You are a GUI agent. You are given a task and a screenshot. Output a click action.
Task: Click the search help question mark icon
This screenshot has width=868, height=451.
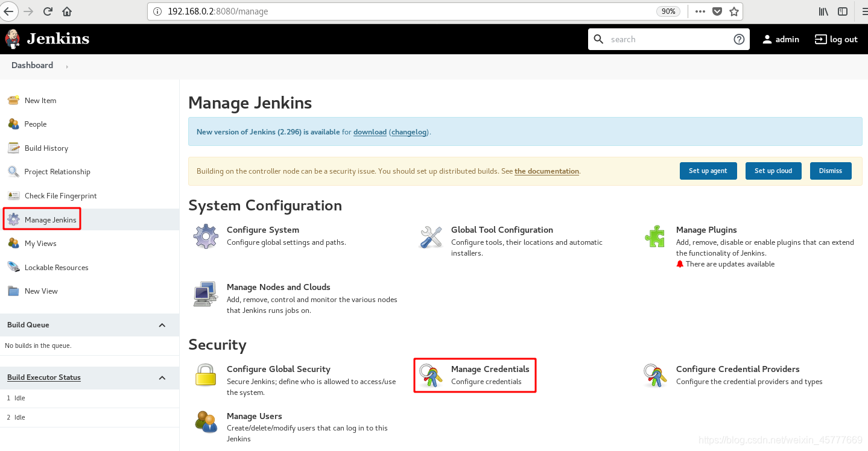pyautogui.click(x=739, y=39)
